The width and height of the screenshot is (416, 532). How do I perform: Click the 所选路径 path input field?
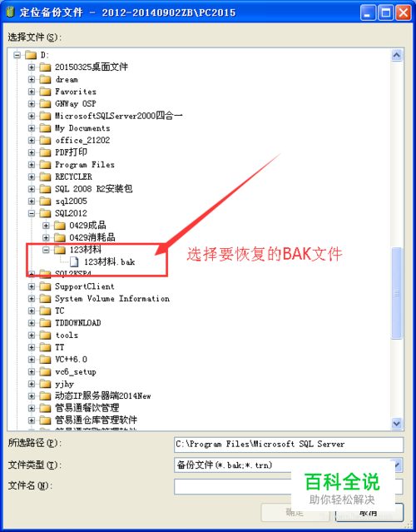click(289, 445)
